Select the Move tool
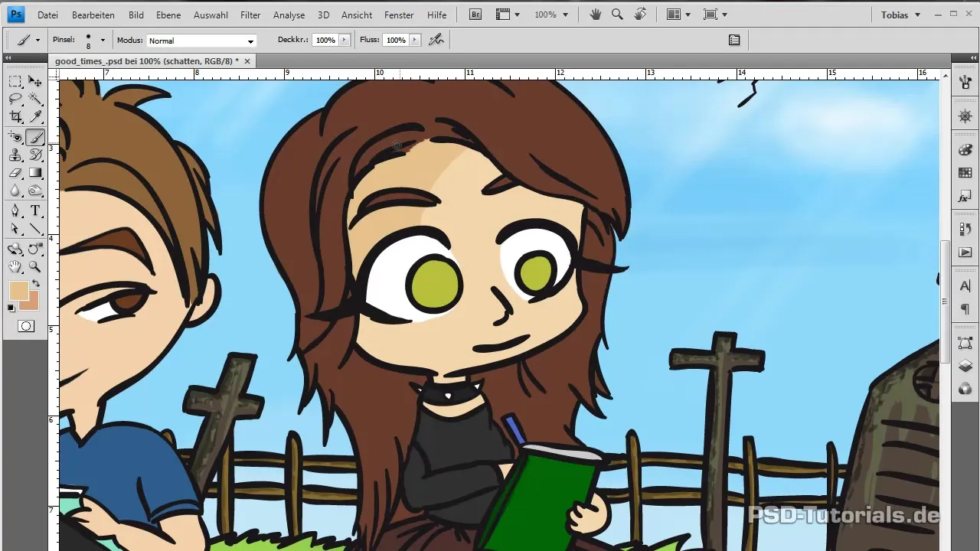Image resolution: width=980 pixels, height=551 pixels. coord(35,81)
